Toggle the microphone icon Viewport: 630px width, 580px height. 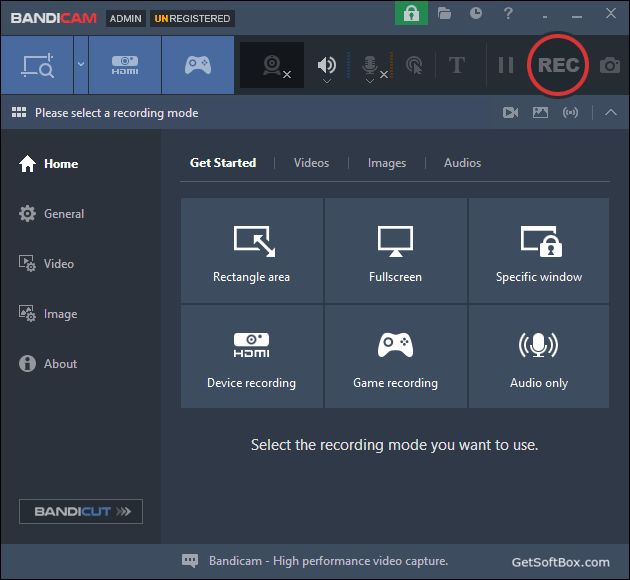tap(370, 65)
